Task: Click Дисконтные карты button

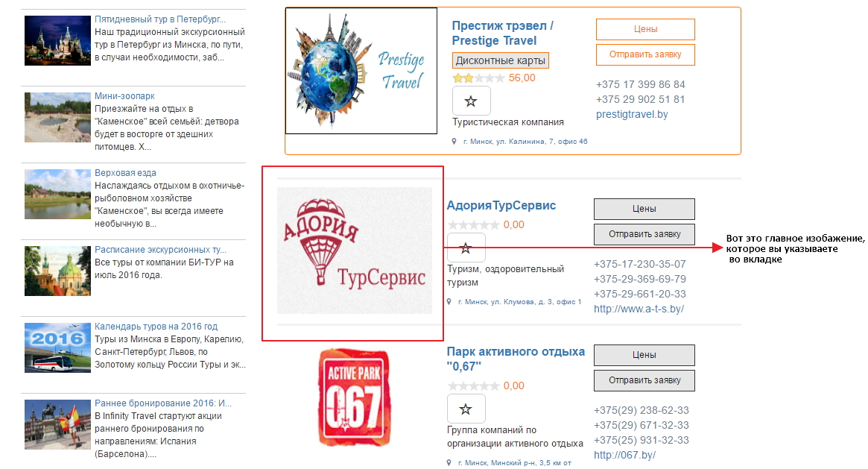Action: [501, 60]
